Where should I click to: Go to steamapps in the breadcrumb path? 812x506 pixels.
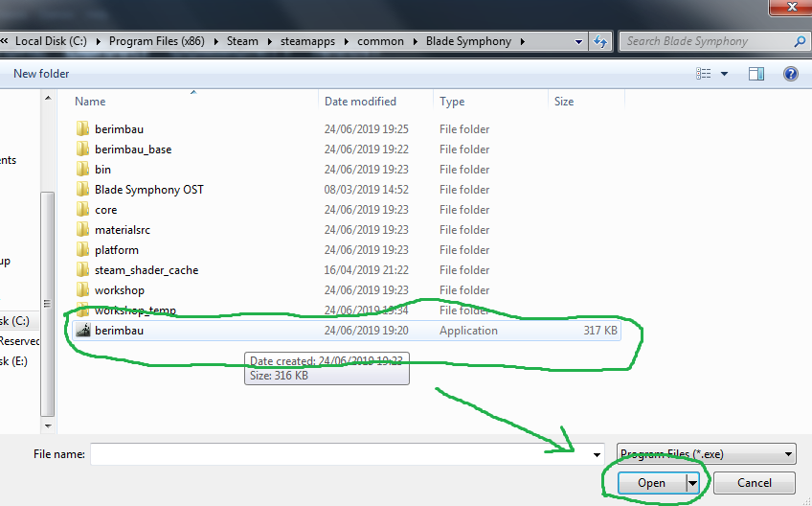307,41
